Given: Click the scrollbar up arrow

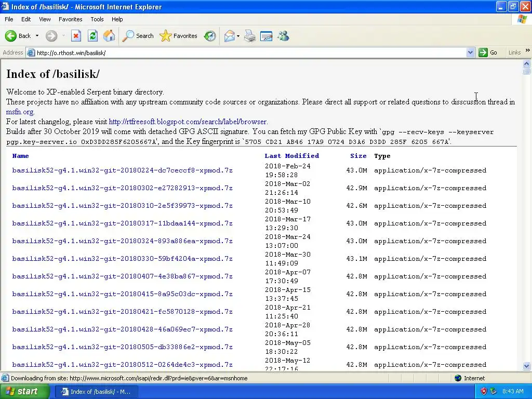Looking at the screenshot, I should click(527, 63).
